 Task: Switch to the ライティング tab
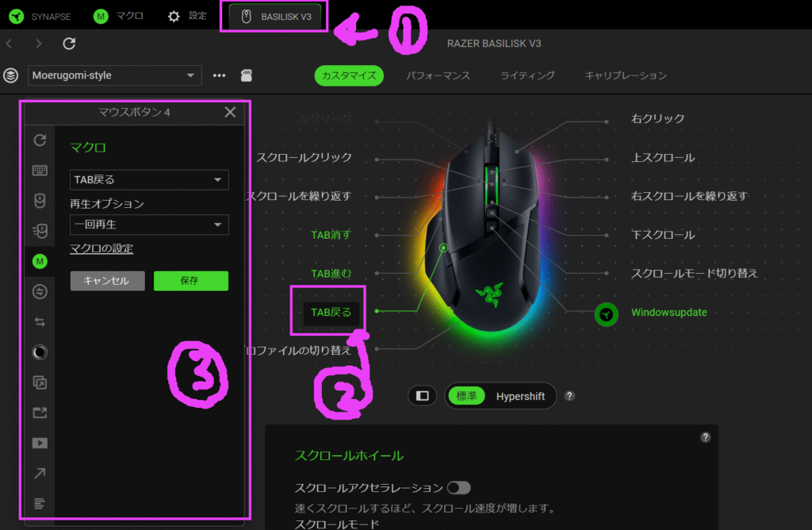(527, 75)
